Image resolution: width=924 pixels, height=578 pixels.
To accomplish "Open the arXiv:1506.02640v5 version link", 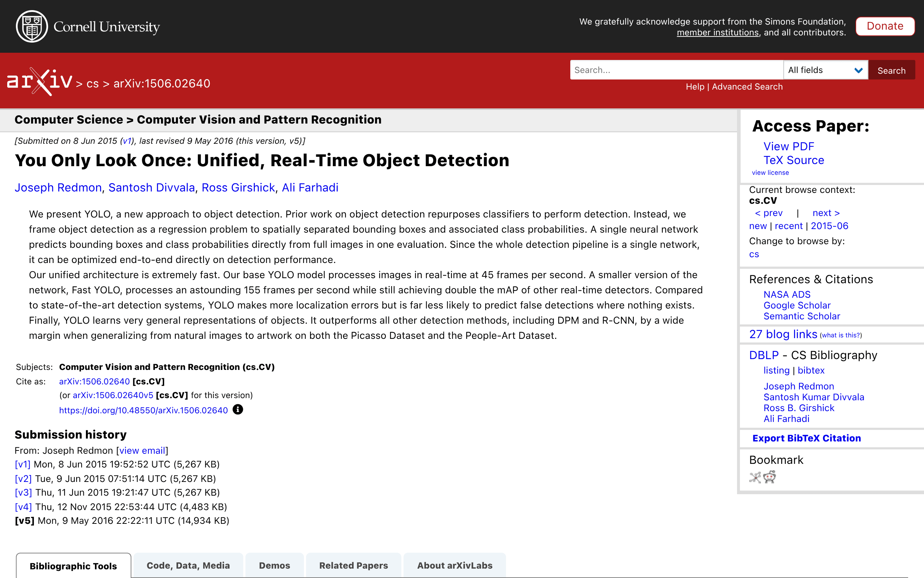I will click(113, 395).
